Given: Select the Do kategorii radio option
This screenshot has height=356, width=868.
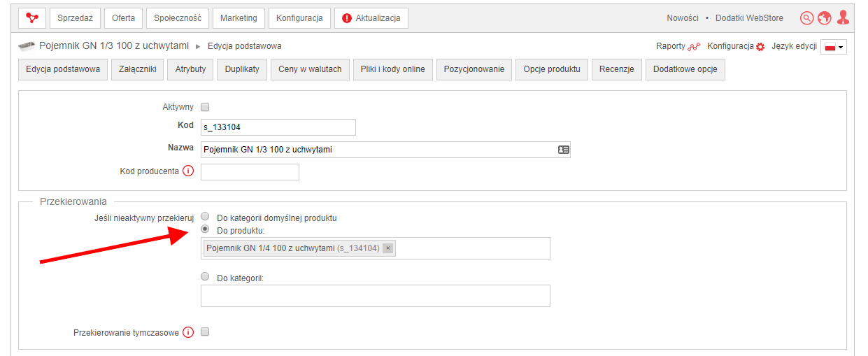Looking at the screenshot, I should (205, 277).
